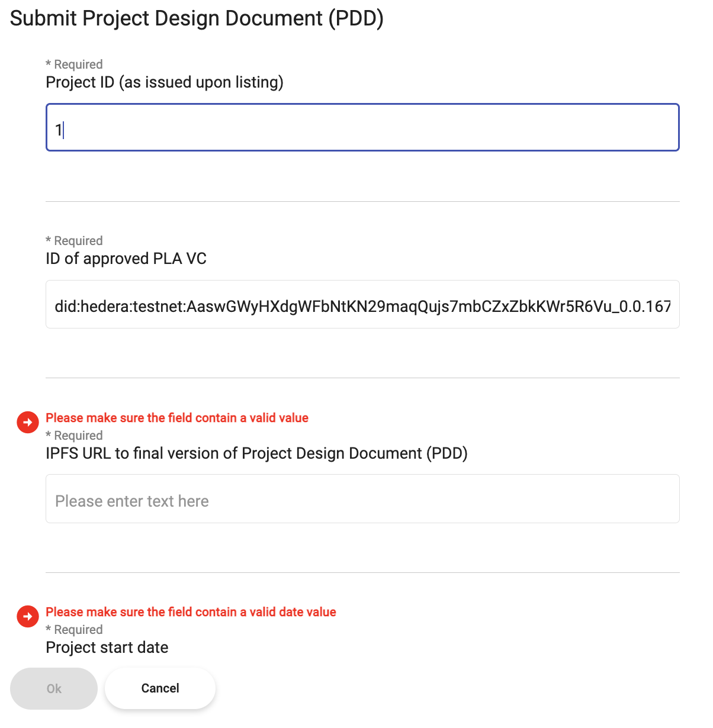This screenshot has width=713, height=728.
Task: Click the 'Project ID (as issued upon listing)' label
Action: click(165, 82)
